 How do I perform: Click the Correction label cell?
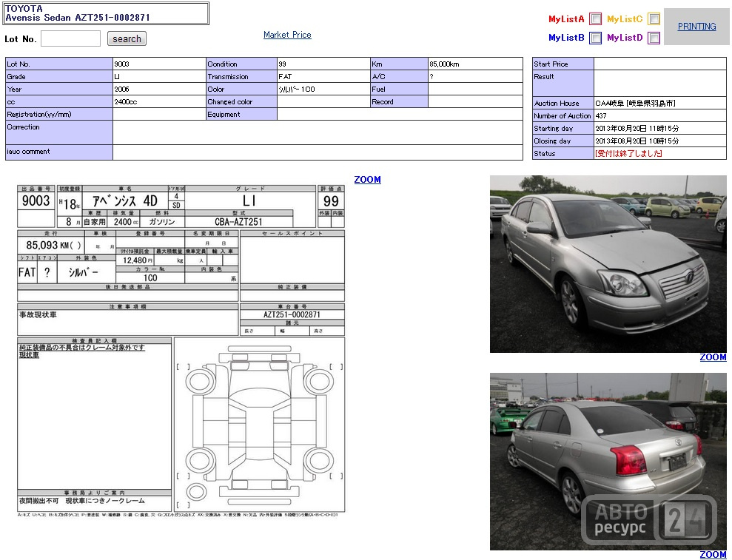[58, 132]
